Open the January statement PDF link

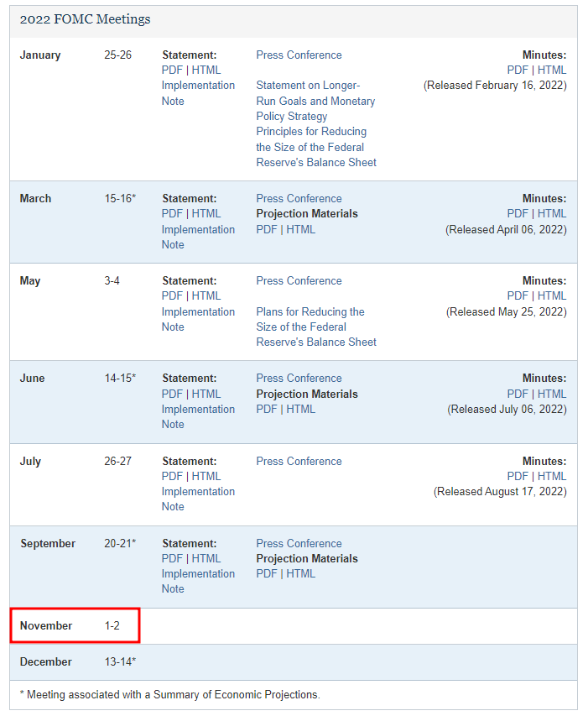(172, 71)
